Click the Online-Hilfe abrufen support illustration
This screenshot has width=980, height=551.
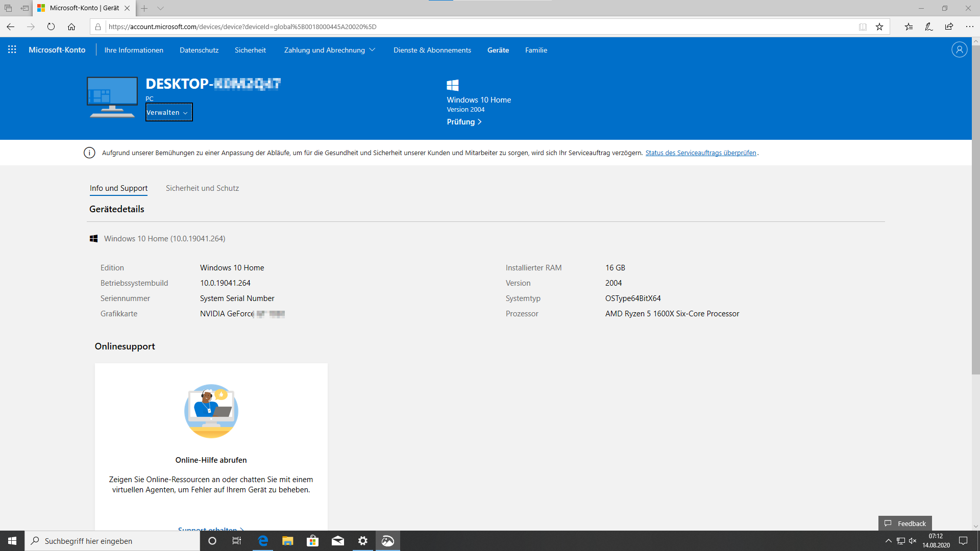pos(211,411)
